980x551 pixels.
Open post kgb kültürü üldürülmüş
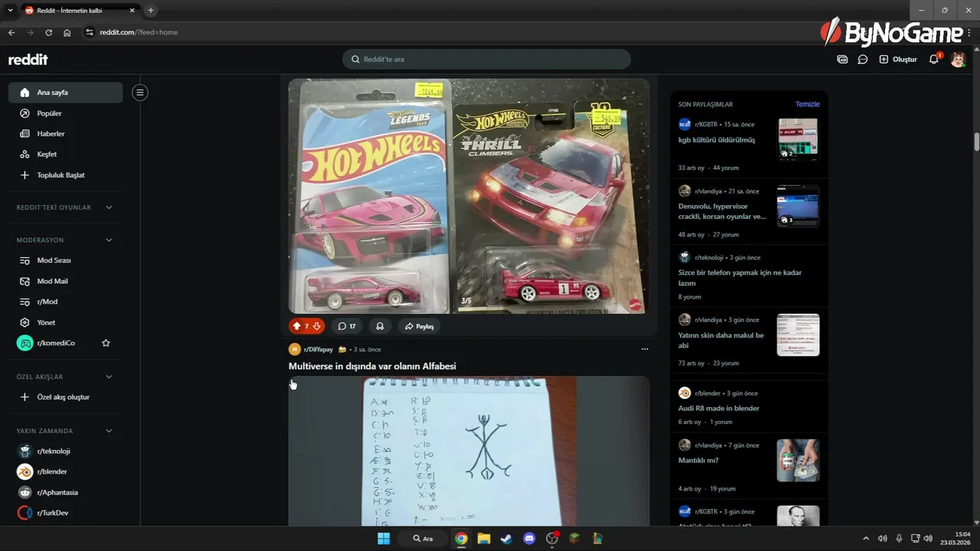coord(717,140)
